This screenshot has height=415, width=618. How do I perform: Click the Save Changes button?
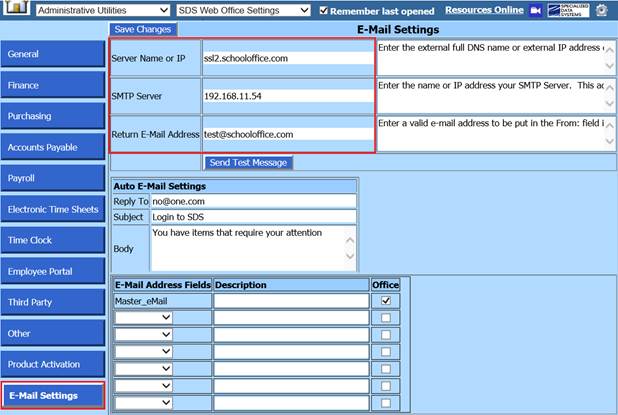pyautogui.click(x=142, y=30)
